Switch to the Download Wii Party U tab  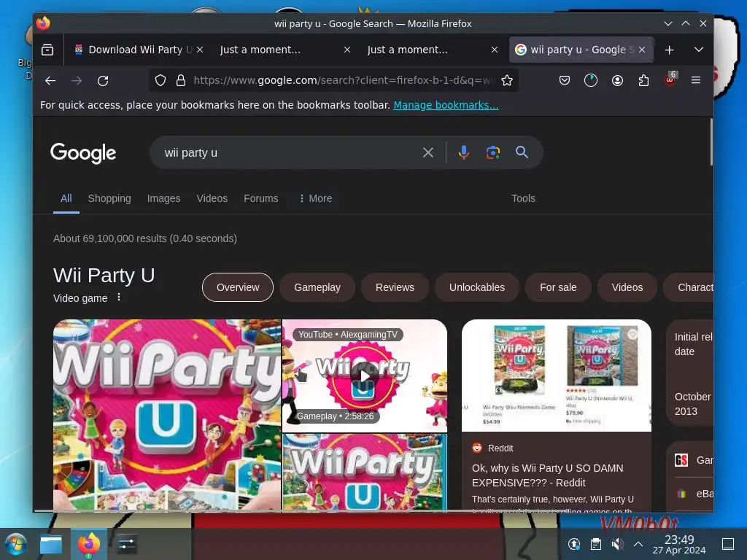[133, 50]
